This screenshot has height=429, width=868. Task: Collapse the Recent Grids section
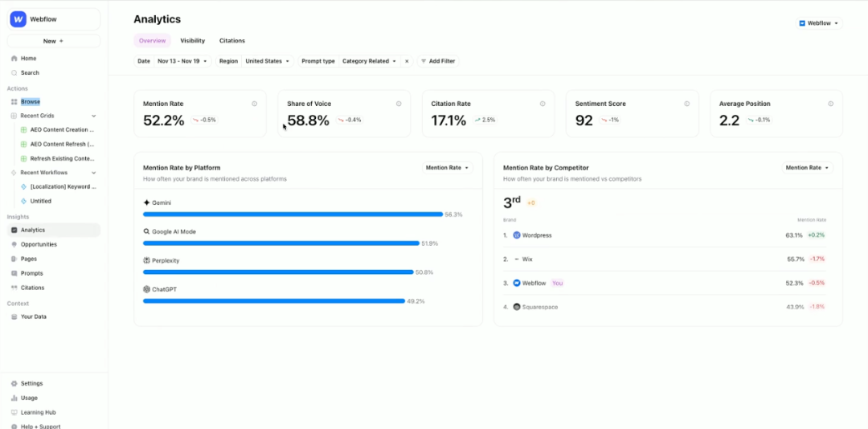click(x=93, y=116)
